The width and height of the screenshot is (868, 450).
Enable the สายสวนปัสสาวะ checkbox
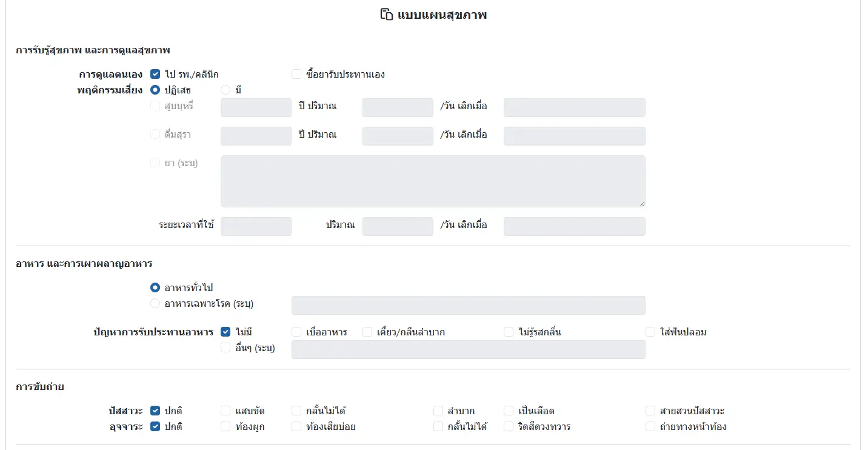(650, 411)
